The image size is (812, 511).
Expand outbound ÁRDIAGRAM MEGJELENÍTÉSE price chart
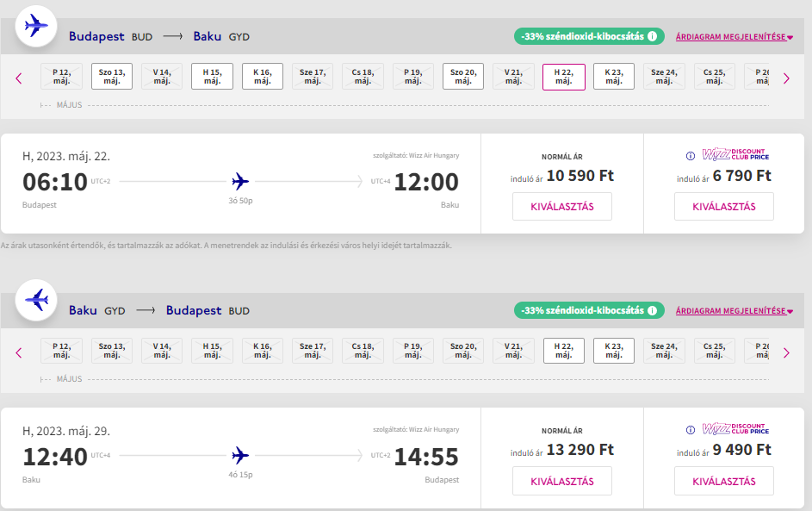(734, 37)
